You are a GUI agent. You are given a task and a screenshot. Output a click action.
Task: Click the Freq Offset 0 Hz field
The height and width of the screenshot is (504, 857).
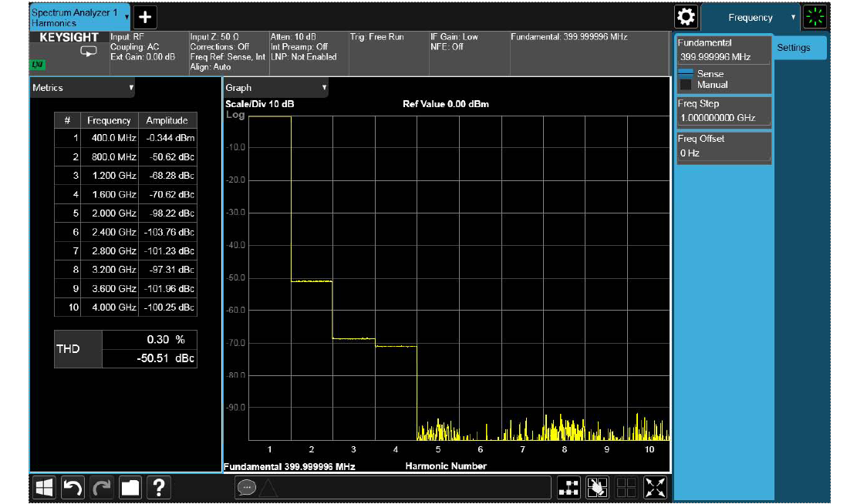click(724, 153)
